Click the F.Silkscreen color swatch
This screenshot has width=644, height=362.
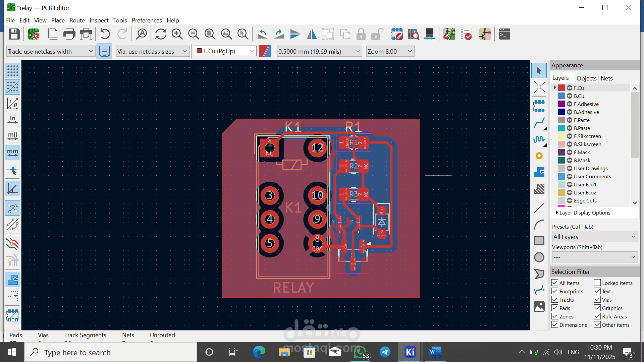click(561, 136)
